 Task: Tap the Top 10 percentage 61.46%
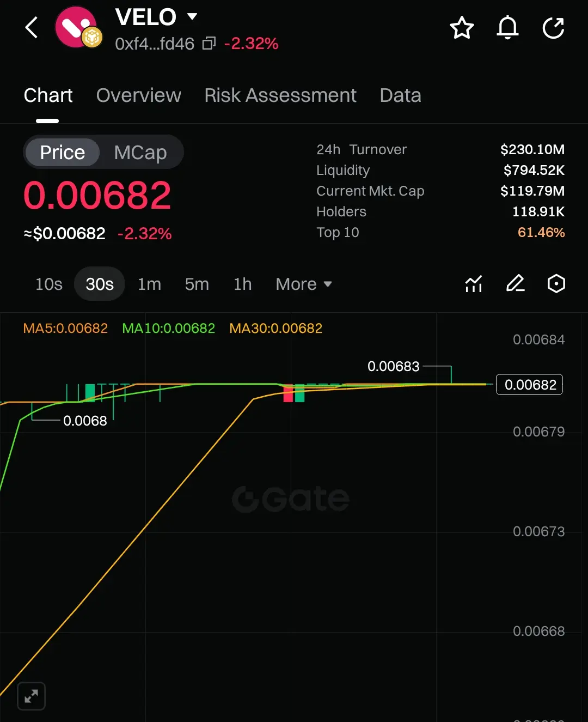pyautogui.click(x=541, y=232)
